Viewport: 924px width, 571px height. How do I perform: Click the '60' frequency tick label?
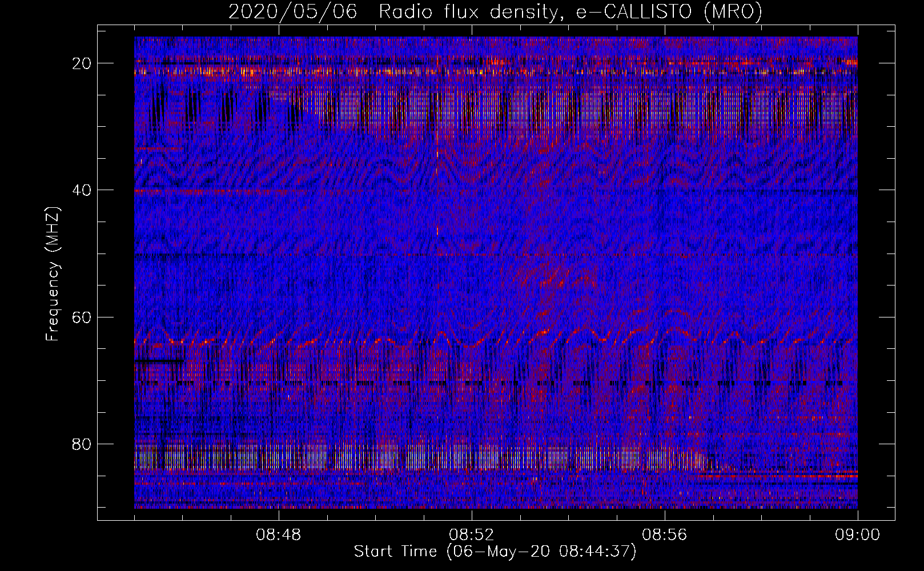coord(82,317)
